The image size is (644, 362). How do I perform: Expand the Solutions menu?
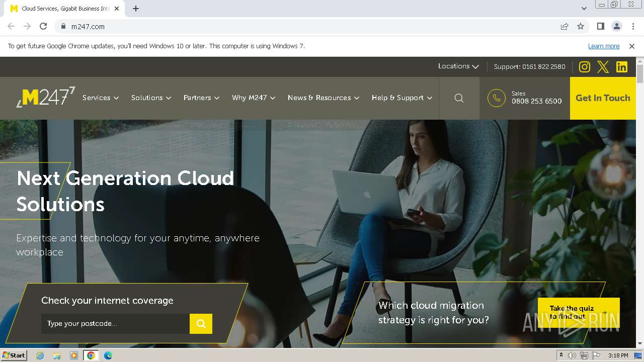[151, 98]
